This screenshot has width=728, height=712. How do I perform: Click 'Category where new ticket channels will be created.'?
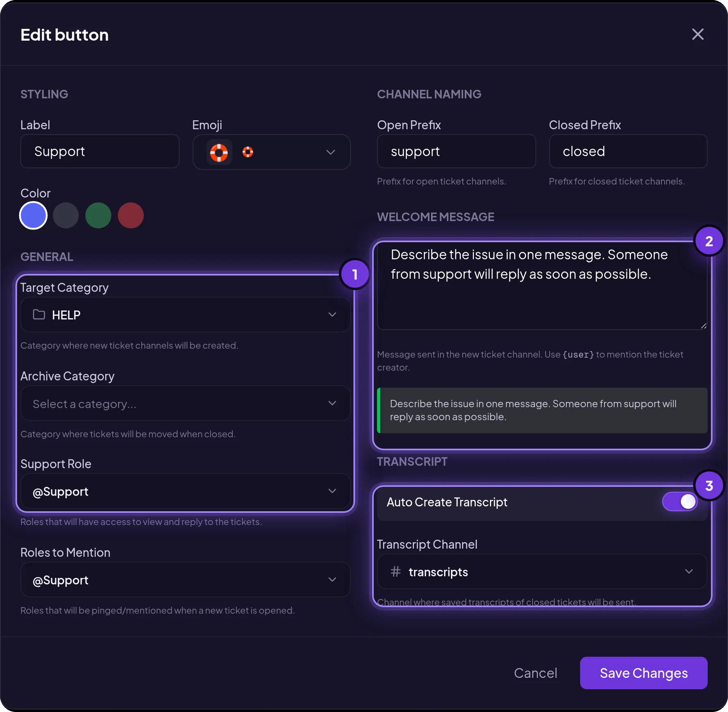(x=129, y=345)
